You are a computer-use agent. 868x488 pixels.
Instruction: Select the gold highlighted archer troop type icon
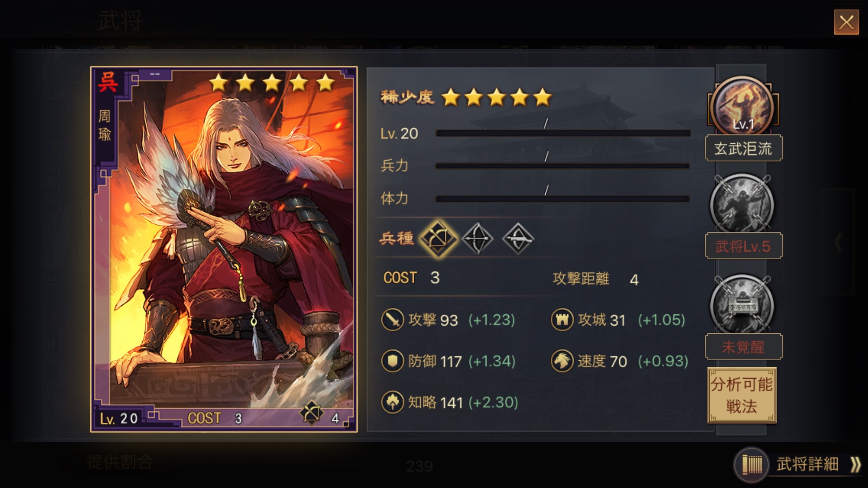(438, 238)
